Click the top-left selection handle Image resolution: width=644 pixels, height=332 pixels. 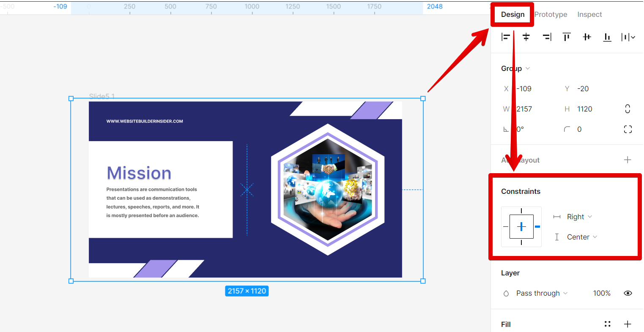pos(71,98)
